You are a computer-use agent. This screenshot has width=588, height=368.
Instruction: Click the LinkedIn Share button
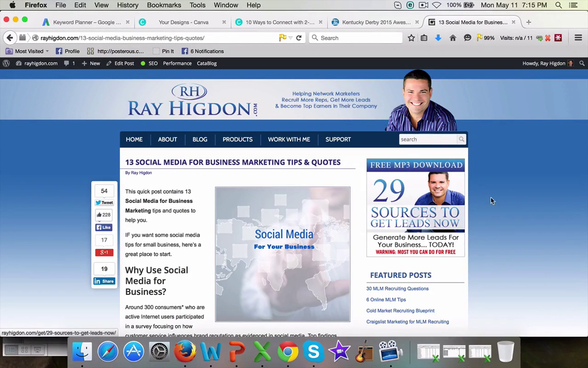(104, 281)
